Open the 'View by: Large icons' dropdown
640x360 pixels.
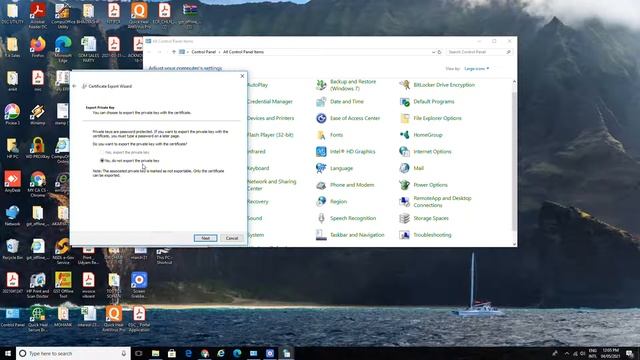coord(477,69)
